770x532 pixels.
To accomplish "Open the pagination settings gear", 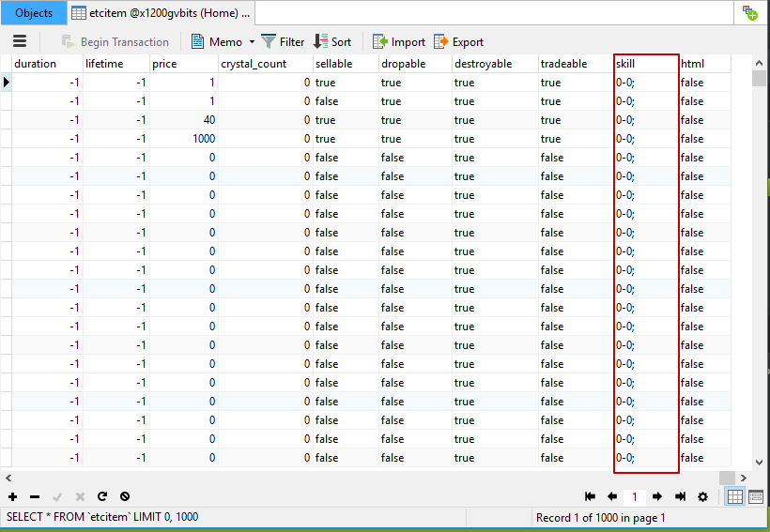I will point(702,496).
